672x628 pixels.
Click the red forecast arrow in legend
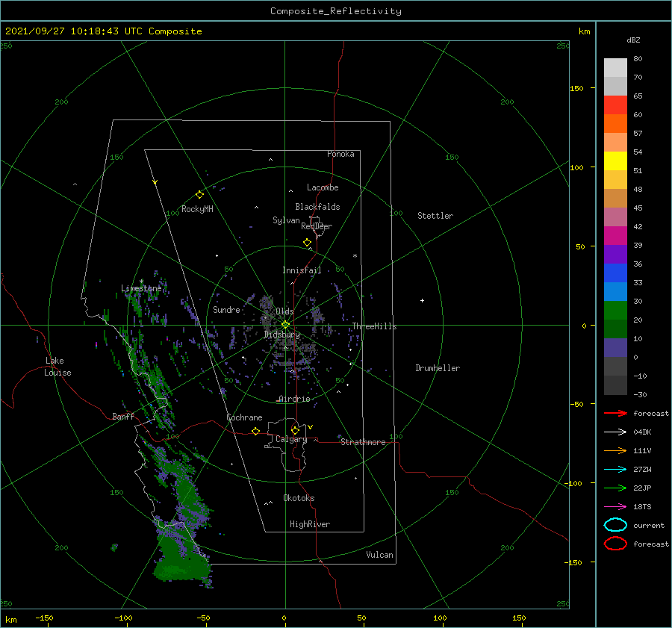615,413
